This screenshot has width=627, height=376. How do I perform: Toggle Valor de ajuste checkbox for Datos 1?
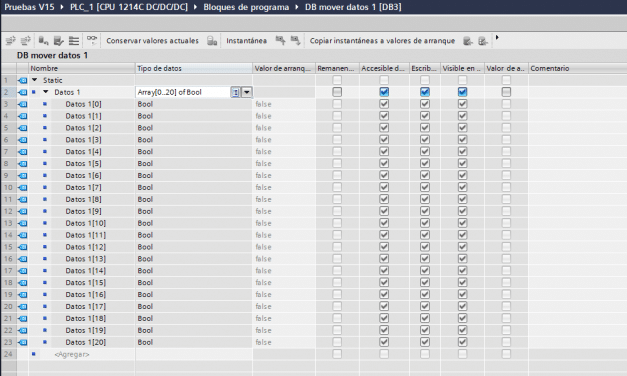506,92
